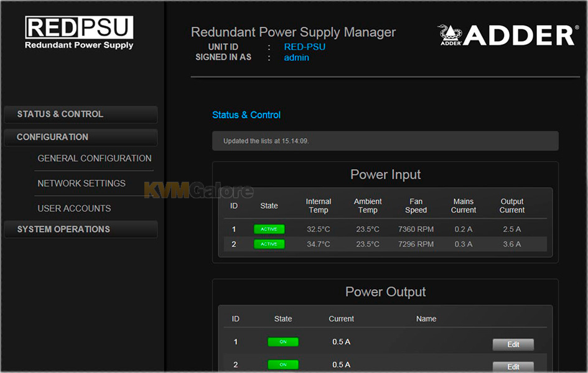
Task: Click Ambient Temp column header
Action: [x=368, y=206]
